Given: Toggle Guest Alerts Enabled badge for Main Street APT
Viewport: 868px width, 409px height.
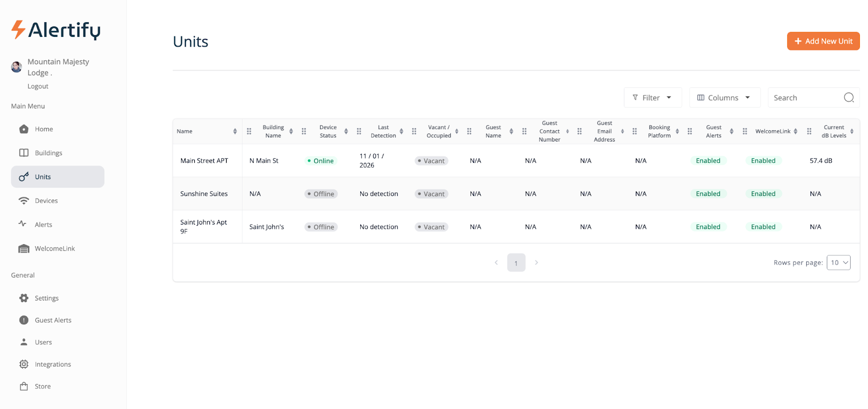Looking at the screenshot, I should [x=708, y=161].
